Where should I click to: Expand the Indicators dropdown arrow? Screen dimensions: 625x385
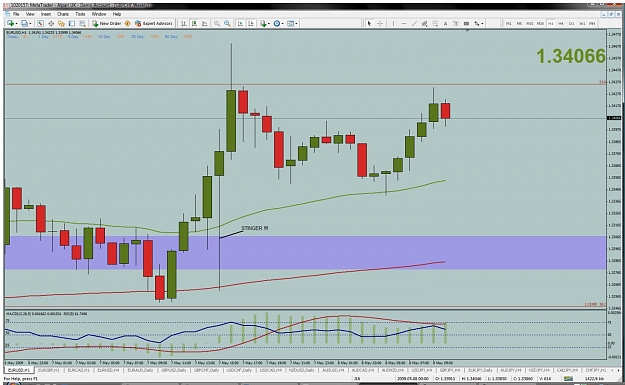tap(269, 24)
